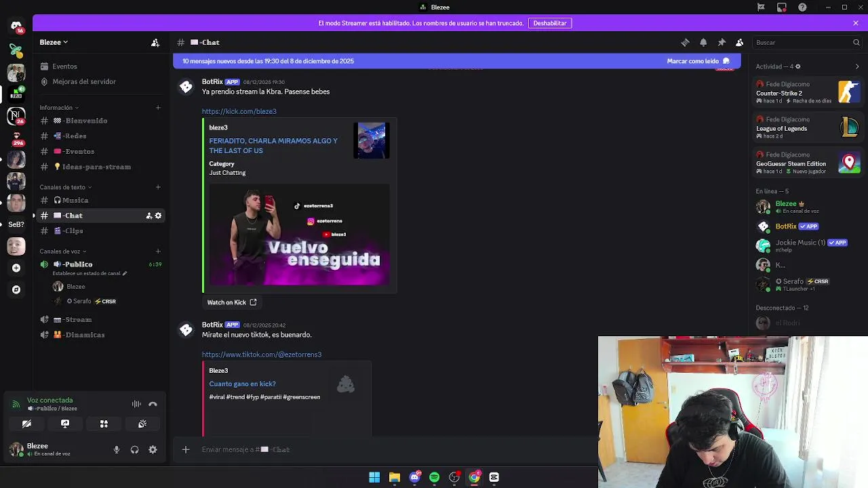
Task: Collapse the Información category
Action: (x=59, y=107)
